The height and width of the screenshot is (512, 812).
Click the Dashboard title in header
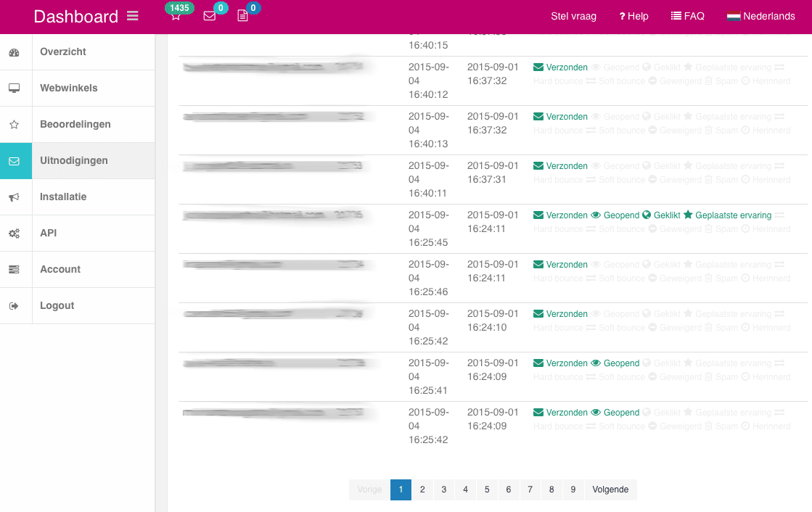tap(75, 17)
